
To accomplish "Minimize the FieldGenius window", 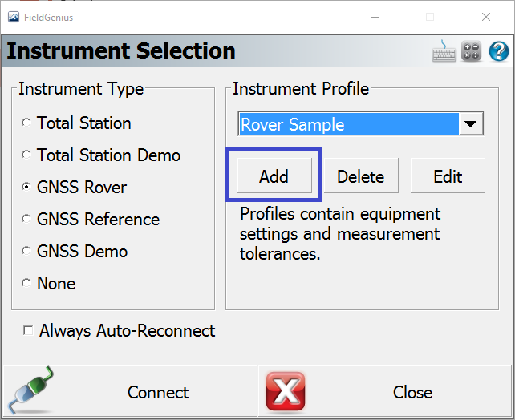I will [x=373, y=17].
